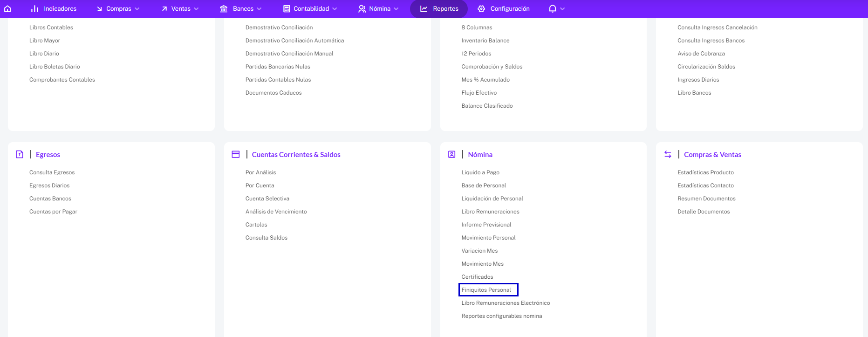Click the Reportes line chart icon

[x=424, y=9]
